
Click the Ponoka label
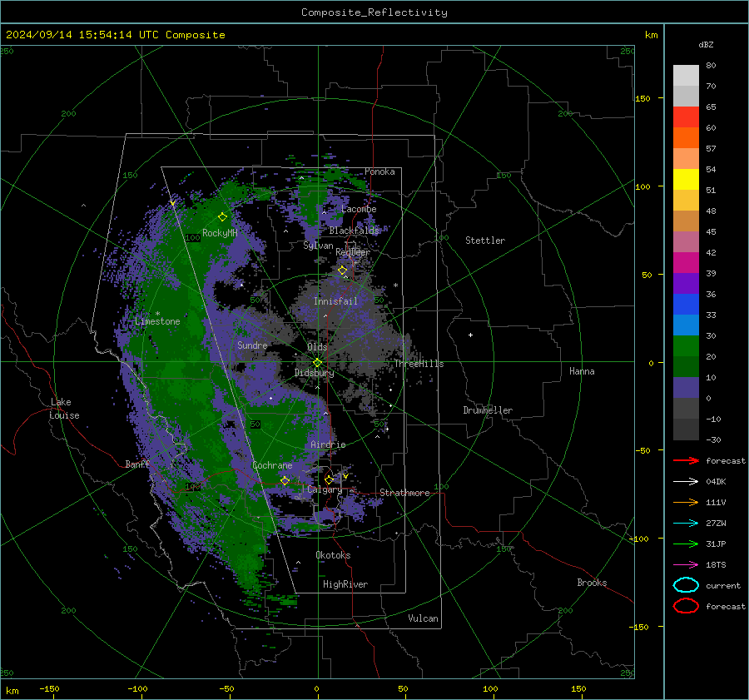[x=379, y=171]
